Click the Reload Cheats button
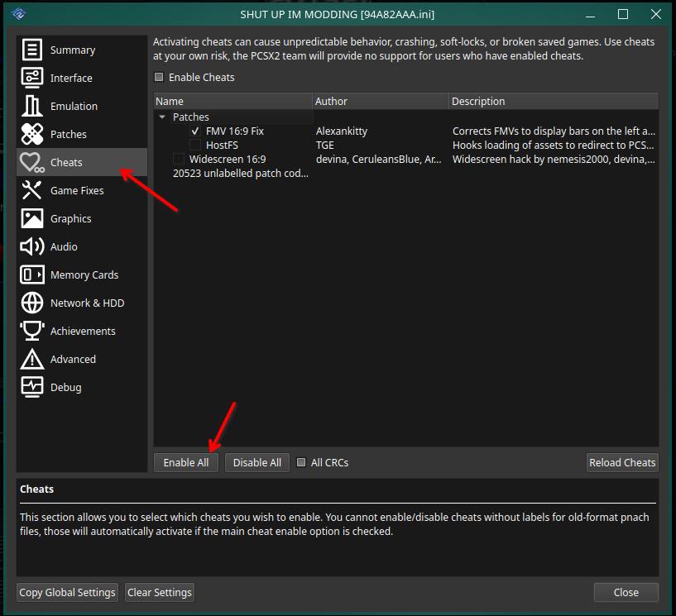This screenshot has width=676, height=616. [x=622, y=463]
